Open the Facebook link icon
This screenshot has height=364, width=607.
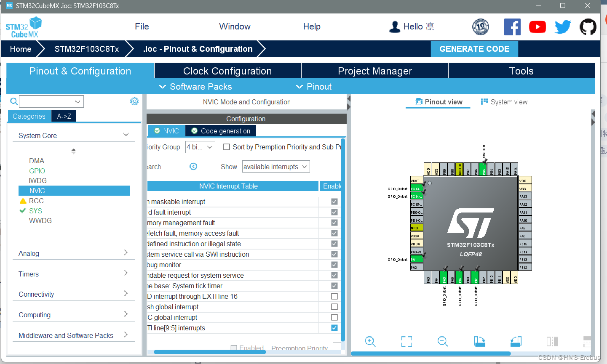512,27
